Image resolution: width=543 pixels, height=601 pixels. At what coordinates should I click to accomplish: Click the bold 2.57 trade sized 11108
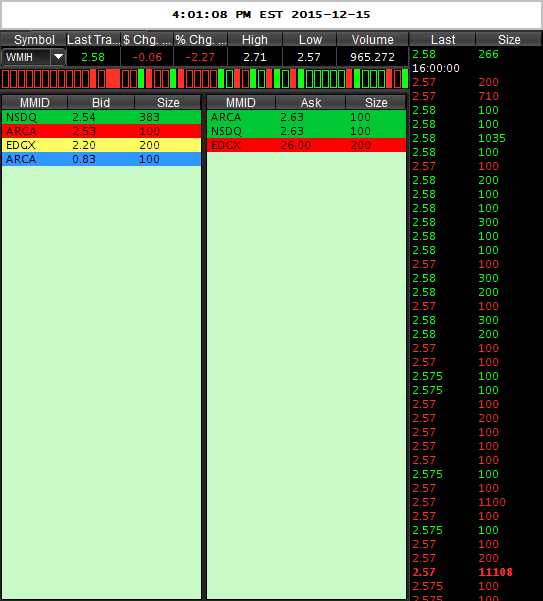pos(476,572)
